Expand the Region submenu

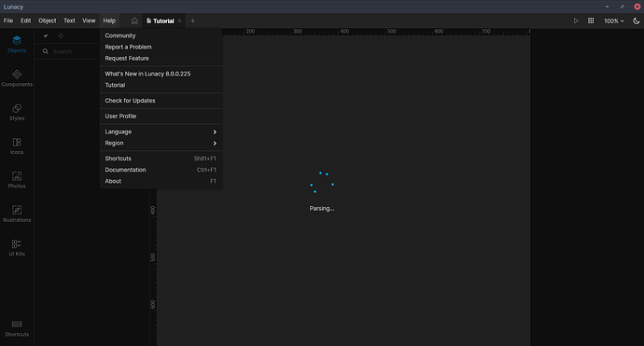(x=161, y=144)
